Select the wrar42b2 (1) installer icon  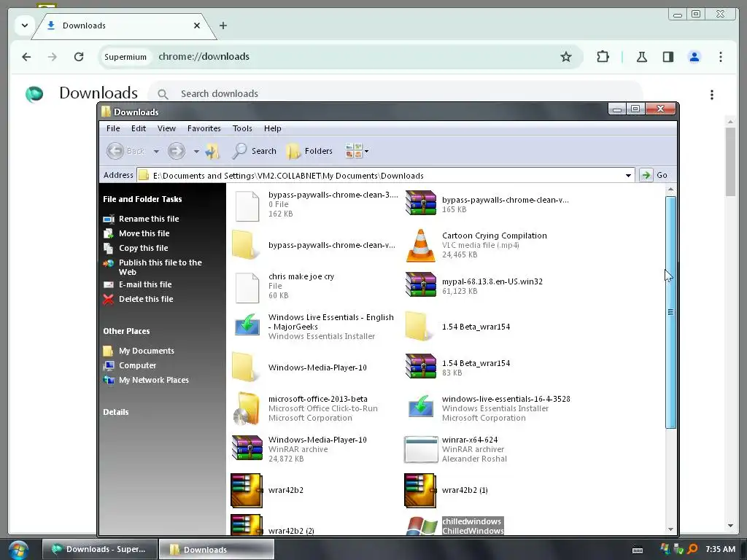420,491
